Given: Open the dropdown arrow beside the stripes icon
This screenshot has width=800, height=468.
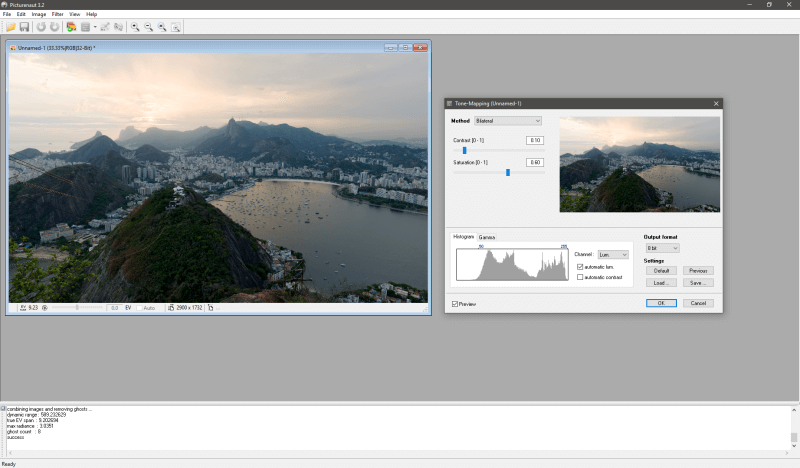Looking at the screenshot, I should tap(95, 27).
